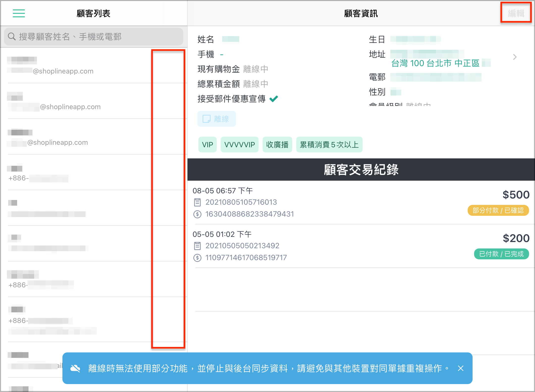Click the 性別 gender field
This screenshot has width=535, height=392.
pos(385,92)
